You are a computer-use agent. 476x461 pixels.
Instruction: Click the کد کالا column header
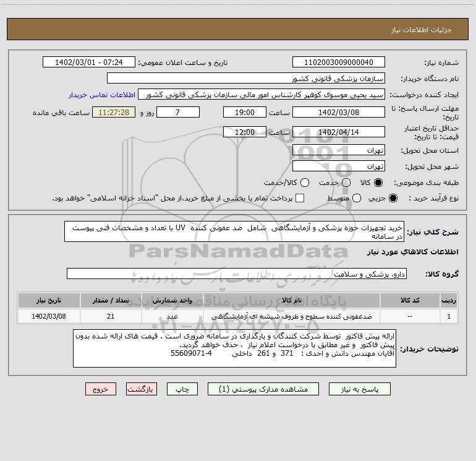tap(410, 300)
